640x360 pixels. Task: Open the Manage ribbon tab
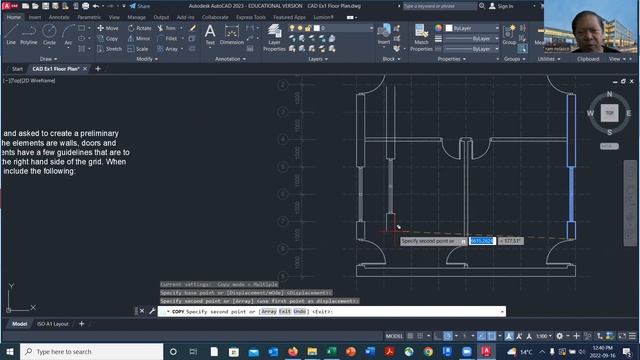136,18
